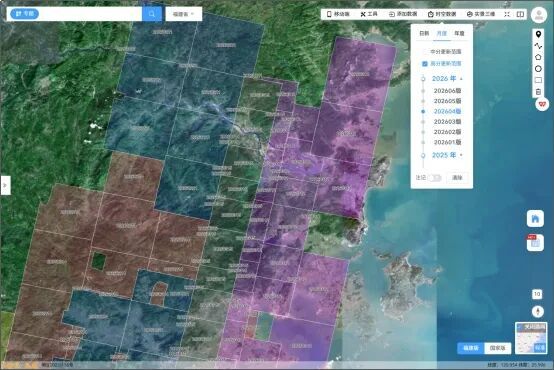Check the unchecked update-range checkbox

[x=425, y=52]
